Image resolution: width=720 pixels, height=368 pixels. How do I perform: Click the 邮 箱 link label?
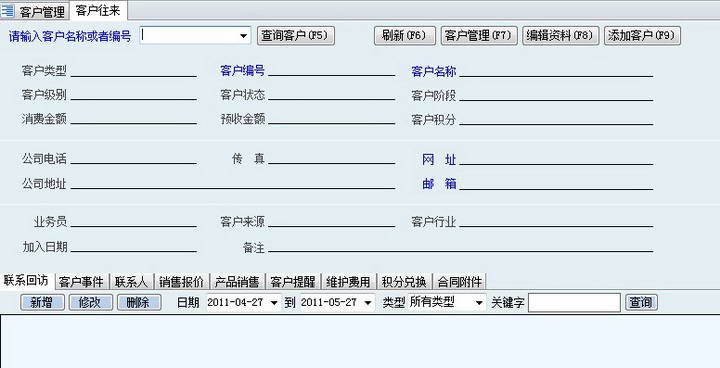click(439, 184)
